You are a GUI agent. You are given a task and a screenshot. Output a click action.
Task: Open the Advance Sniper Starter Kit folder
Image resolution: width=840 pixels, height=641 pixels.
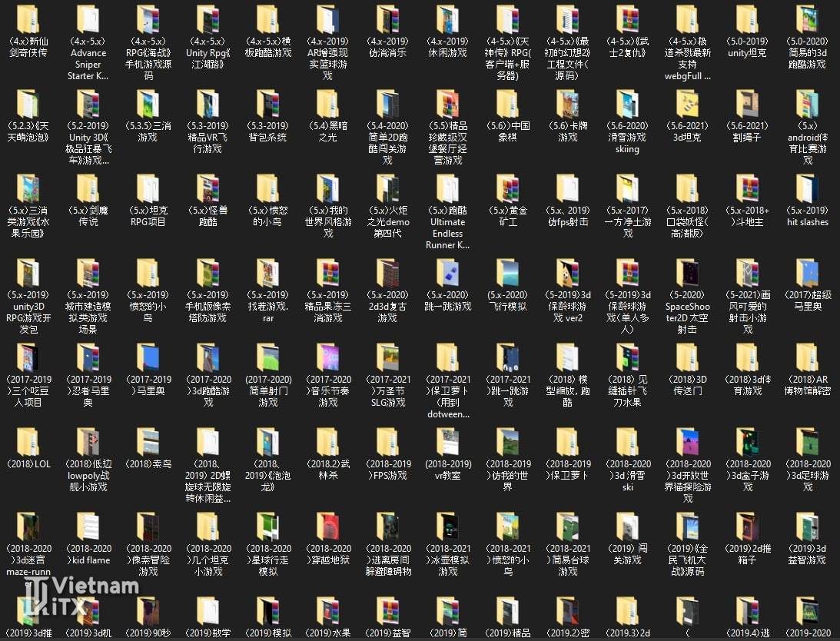[x=88, y=20]
